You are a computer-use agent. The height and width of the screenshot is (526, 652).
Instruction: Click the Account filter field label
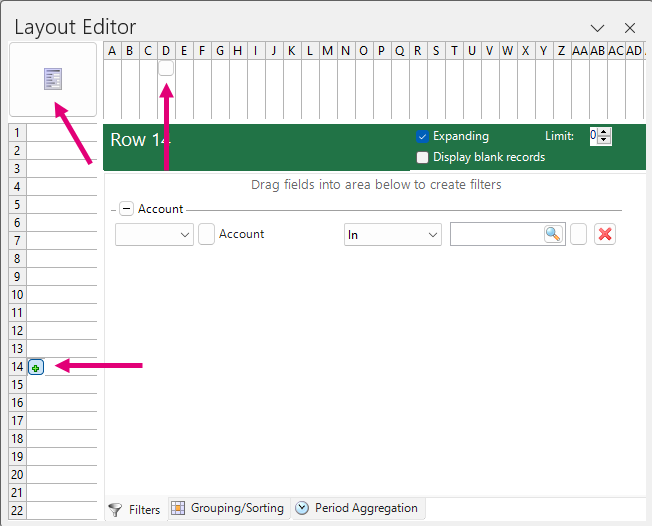[242, 234]
